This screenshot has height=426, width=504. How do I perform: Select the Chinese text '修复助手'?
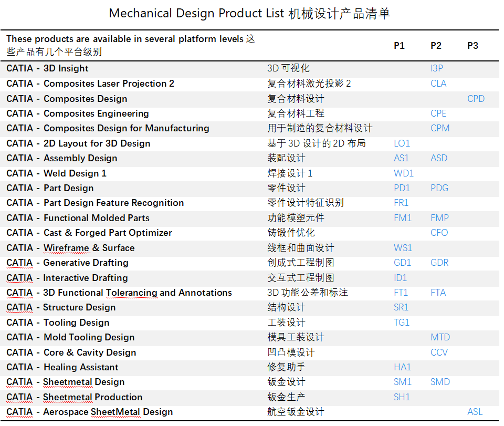click(287, 367)
